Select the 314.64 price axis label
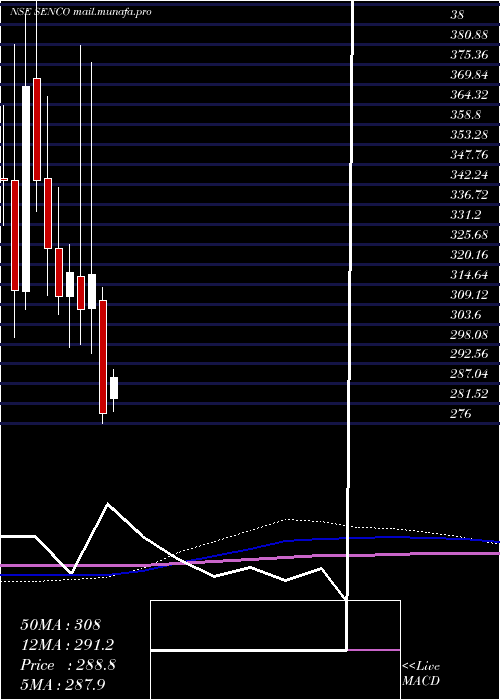 click(470, 275)
